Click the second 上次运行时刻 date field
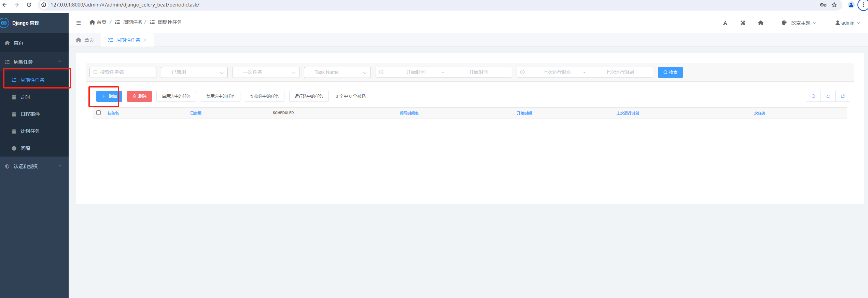 point(620,72)
